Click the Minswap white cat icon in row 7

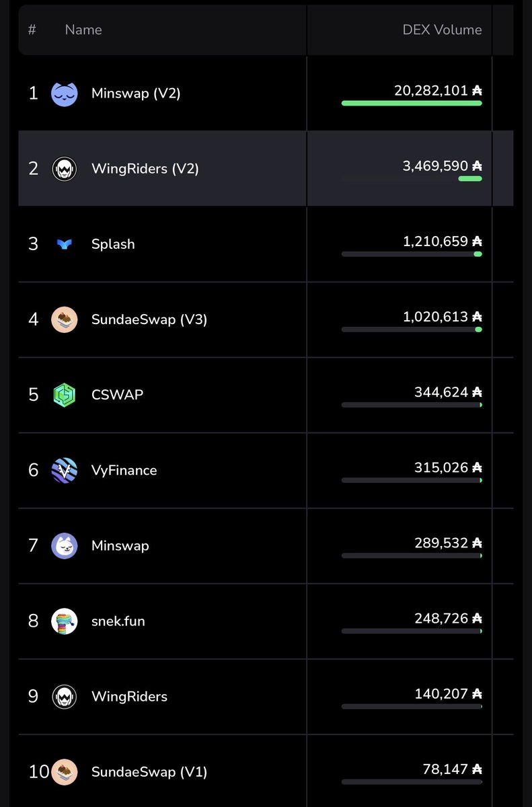[65, 545]
